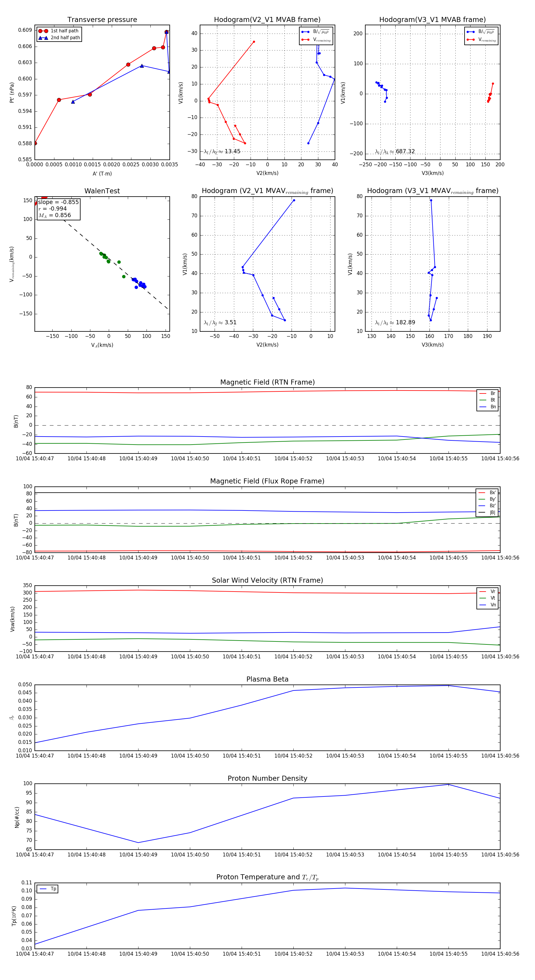Select the 'Br' legend entry
The width and height of the screenshot is (535, 980).
coord(487,393)
